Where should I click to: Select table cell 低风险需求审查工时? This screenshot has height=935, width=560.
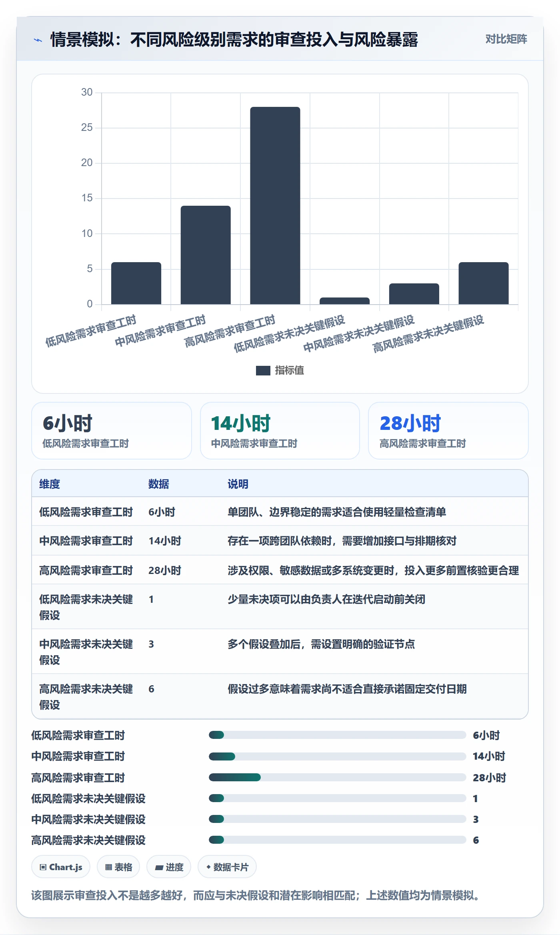click(x=86, y=512)
